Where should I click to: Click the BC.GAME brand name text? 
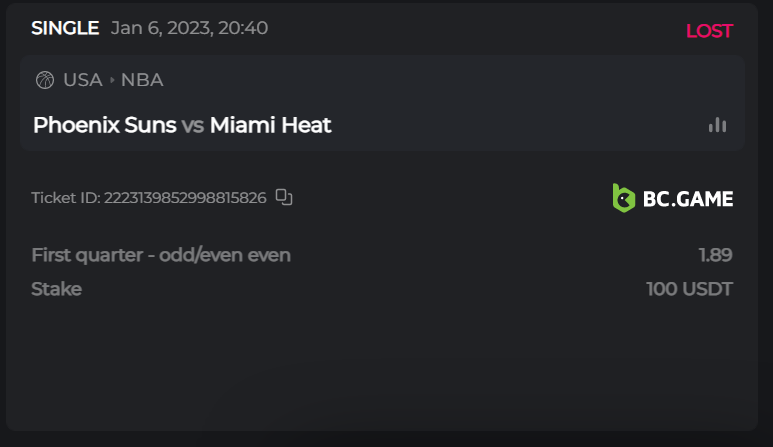pyautogui.click(x=688, y=198)
